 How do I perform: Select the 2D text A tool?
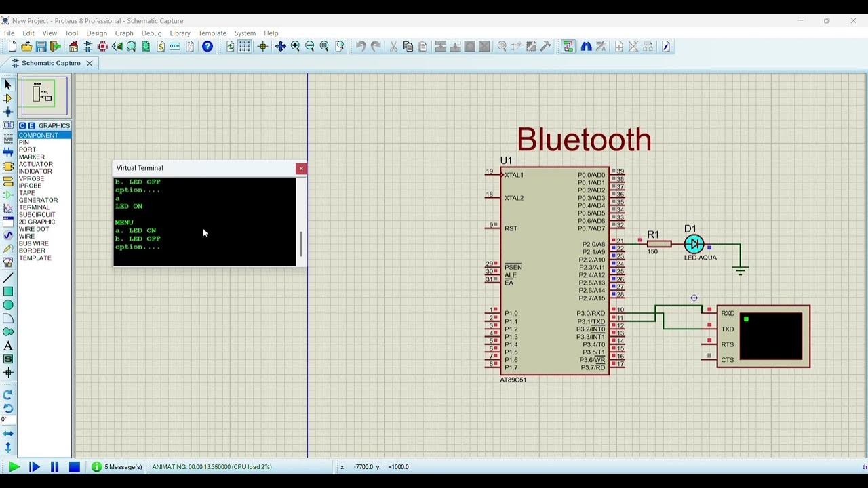[x=8, y=346]
